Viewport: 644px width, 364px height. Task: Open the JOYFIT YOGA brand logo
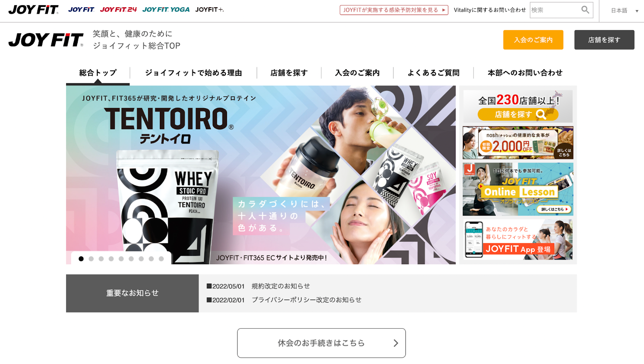(x=166, y=9)
